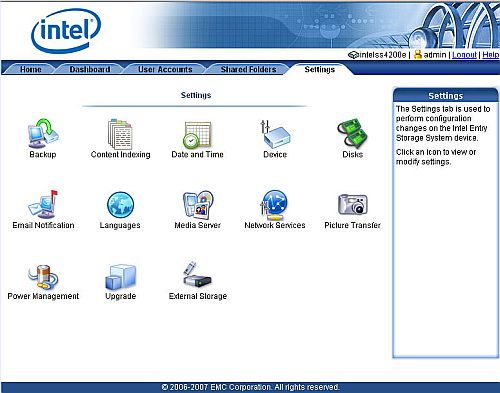
Task: Click the 'intelss4200e' device name text
Action: click(382, 55)
